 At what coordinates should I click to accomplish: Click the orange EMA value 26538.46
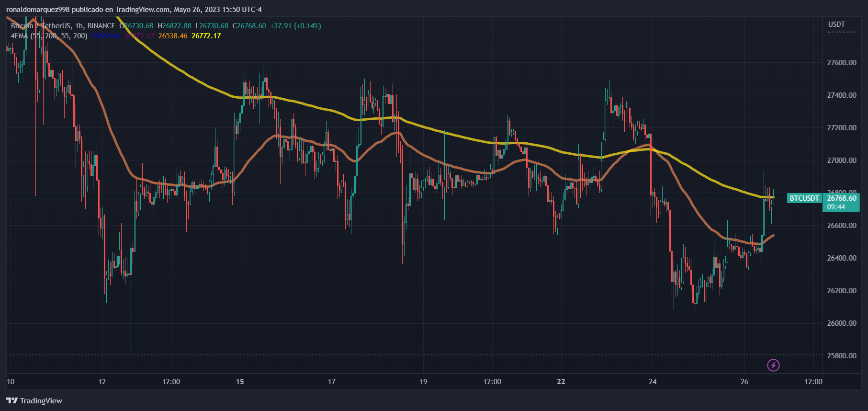(173, 36)
